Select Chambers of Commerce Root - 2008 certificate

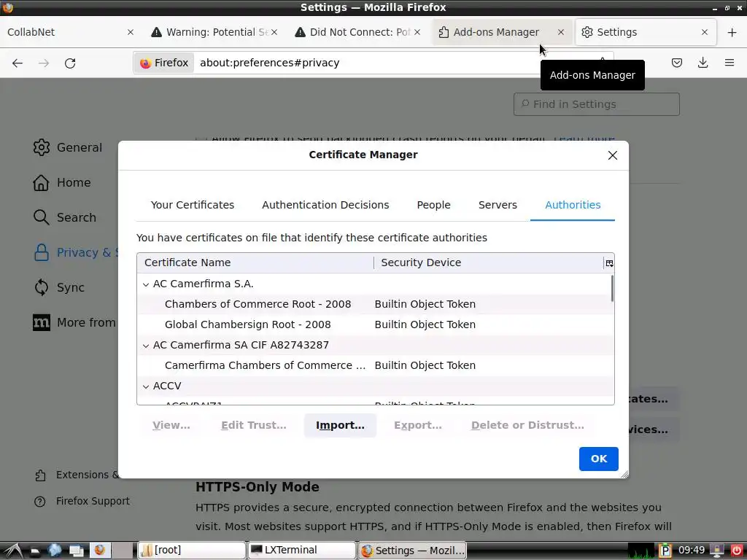tap(374, 304)
